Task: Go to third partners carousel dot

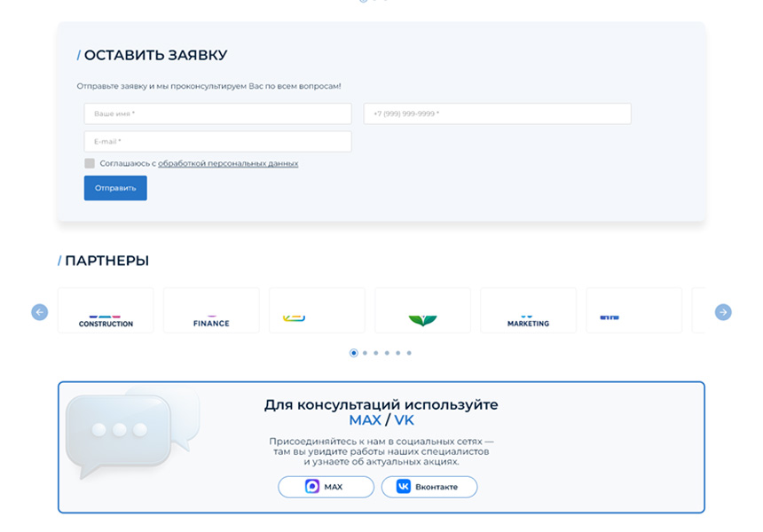Action: [376, 353]
